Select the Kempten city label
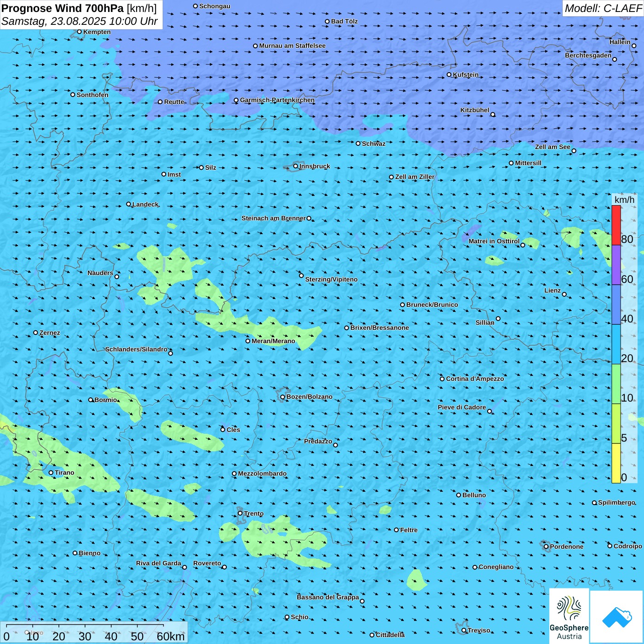Viewport: 644px width, 644px height. 97,32
